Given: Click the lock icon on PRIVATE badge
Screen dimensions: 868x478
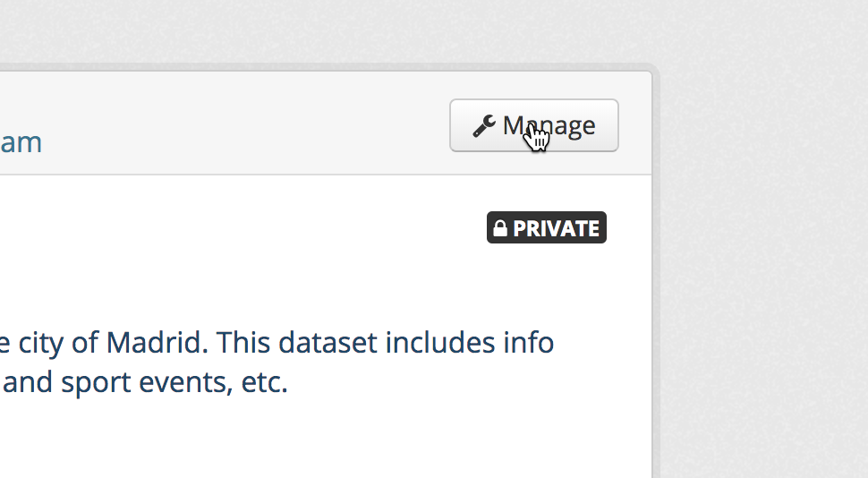Looking at the screenshot, I should pyautogui.click(x=500, y=227).
